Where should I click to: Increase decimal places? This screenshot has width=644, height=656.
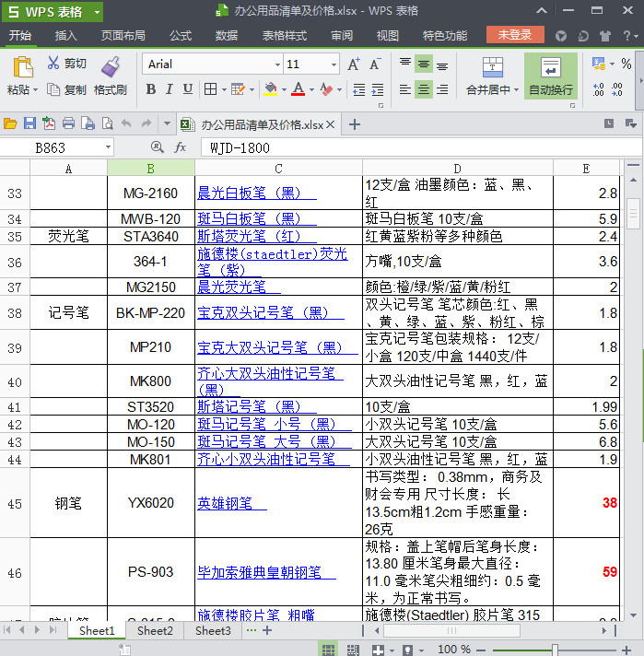click(598, 89)
